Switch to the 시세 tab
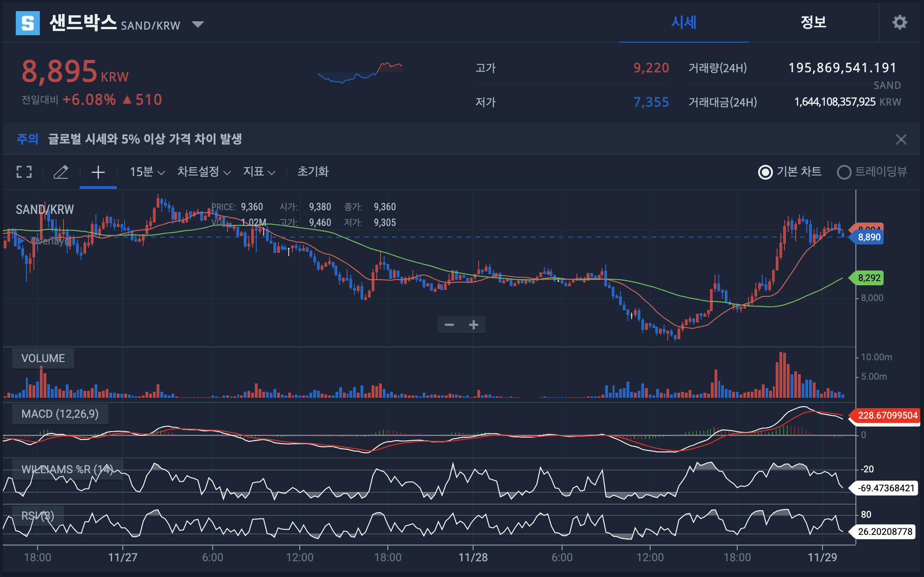Image resolution: width=924 pixels, height=577 pixels. click(684, 22)
